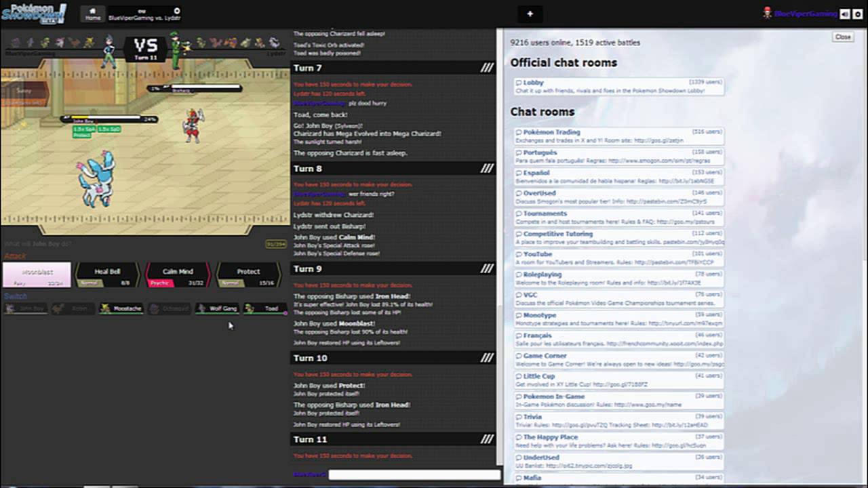Click the opposing Bisharp sprite
The image size is (868, 488).
(192, 125)
